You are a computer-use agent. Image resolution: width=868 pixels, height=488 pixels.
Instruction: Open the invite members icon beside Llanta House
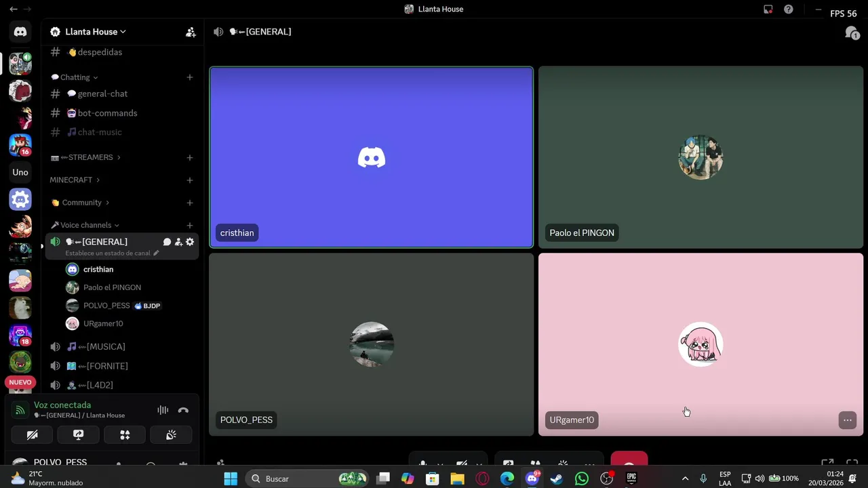tap(191, 32)
